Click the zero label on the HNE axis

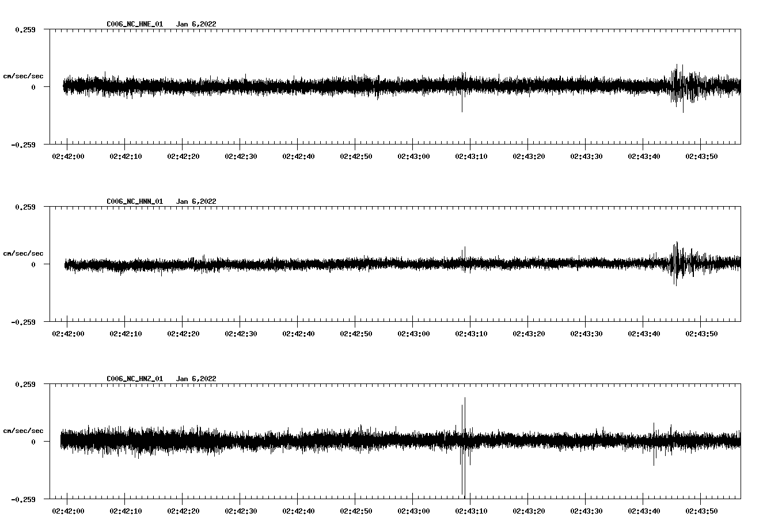point(33,87)
